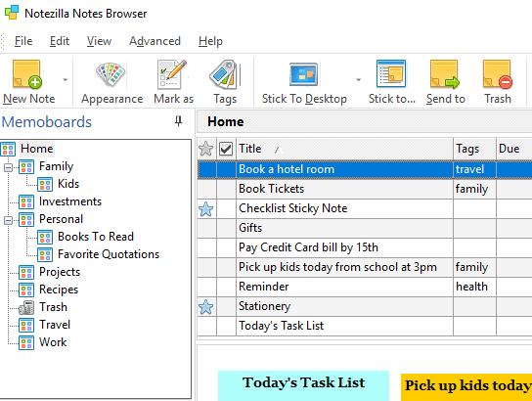Image resolution: width=532 pixels, height=401 pixels.
Task: Click the Send to note icon
Action: pos(445,74)
